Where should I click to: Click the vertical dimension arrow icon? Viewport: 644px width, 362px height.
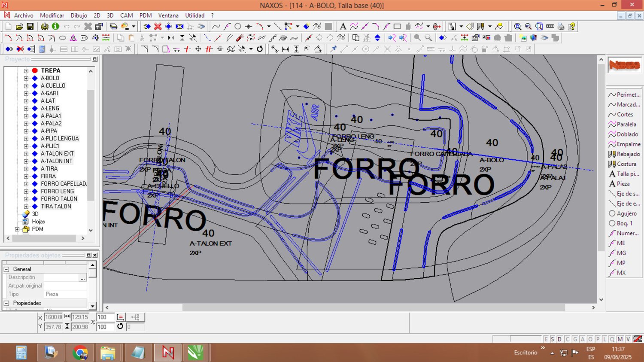click(x=296, y=49)
